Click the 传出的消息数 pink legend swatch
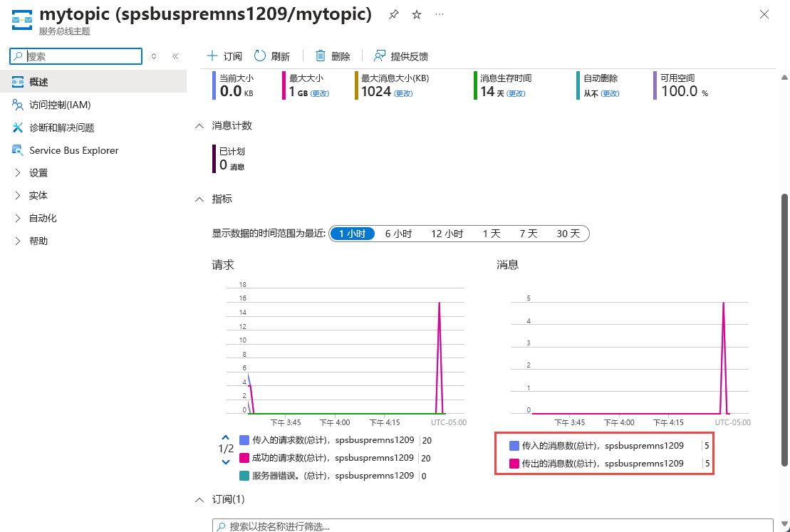Viewport: 790px width, 532px height. click(x=514, y=464)
